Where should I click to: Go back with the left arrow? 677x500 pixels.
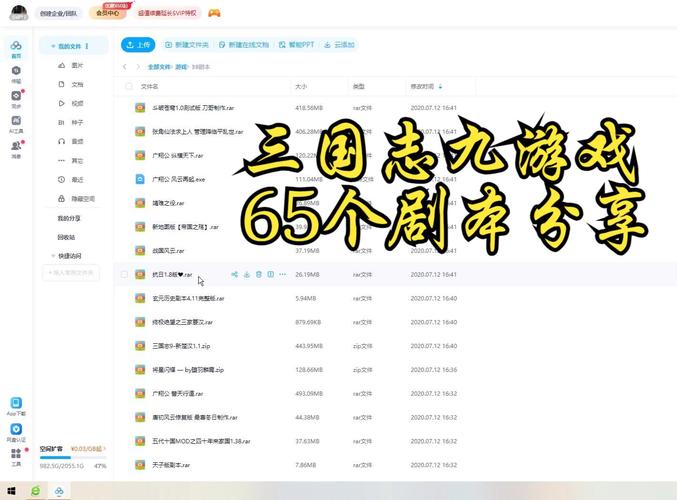(x=125, y=67)
